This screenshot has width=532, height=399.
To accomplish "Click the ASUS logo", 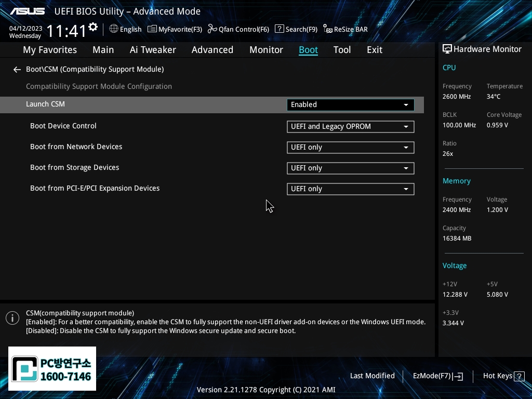I will pos(27,11).
